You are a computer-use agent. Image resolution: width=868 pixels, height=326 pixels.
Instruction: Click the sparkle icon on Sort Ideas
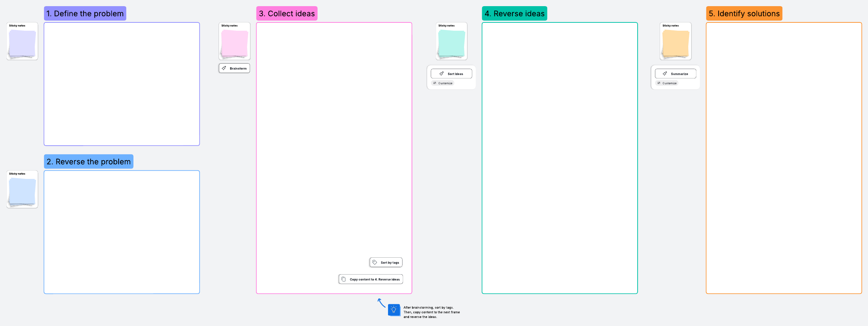pos(442,74)
